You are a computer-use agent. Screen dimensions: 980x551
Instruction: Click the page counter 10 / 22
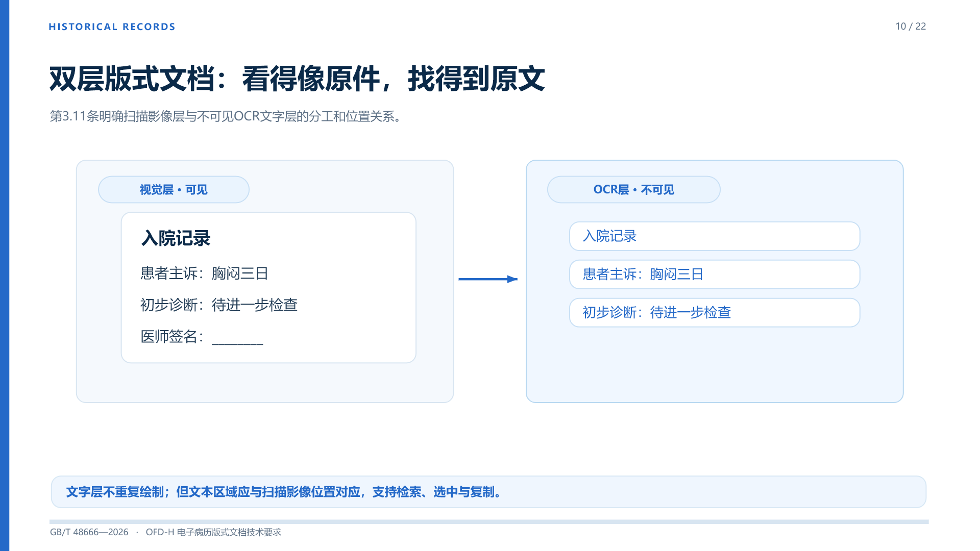tap(911, 27)
